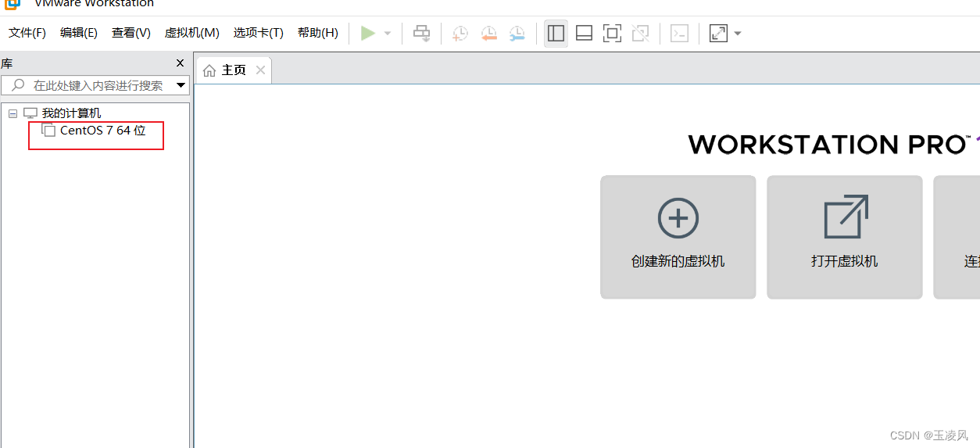Click the 创建新的虚拟机 button
Image resolution: width=980 pixels, height=448 pixels.
[x=678, y=237]
